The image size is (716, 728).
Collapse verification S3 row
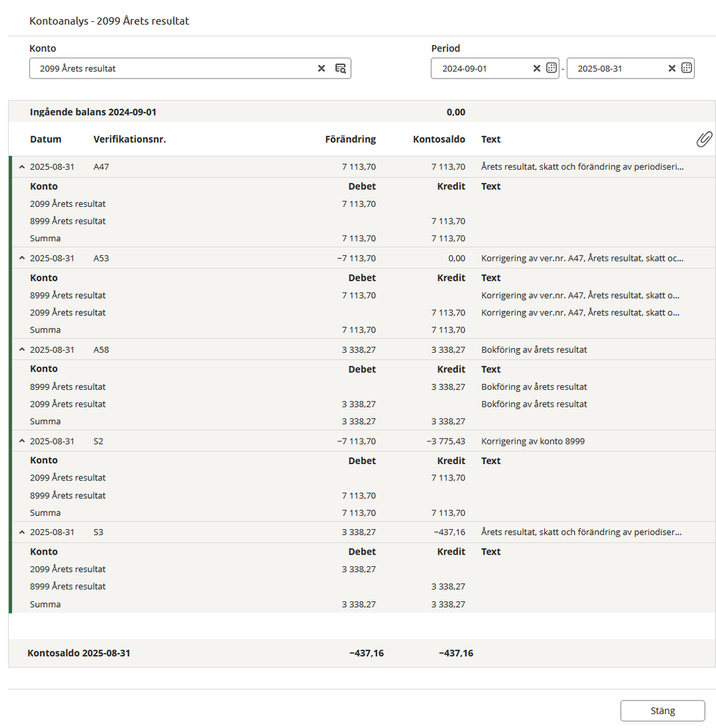coord(22,533)
